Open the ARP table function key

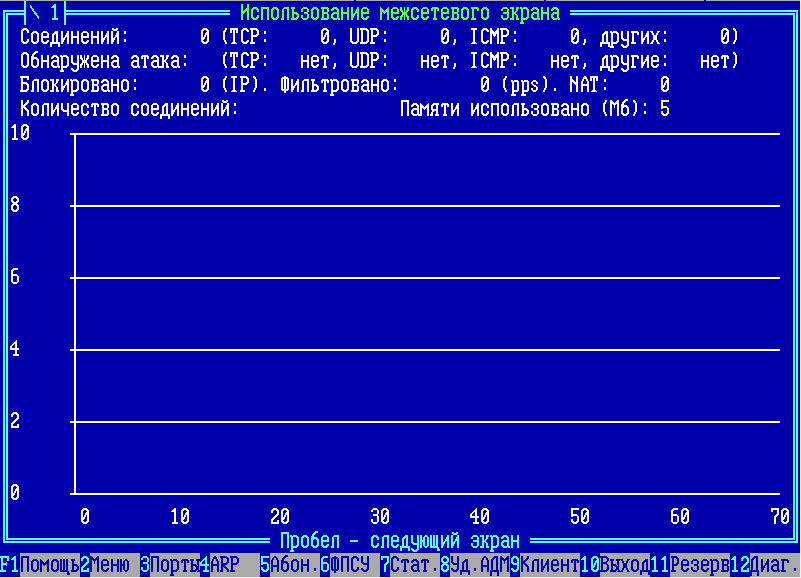tap(225, 565)
